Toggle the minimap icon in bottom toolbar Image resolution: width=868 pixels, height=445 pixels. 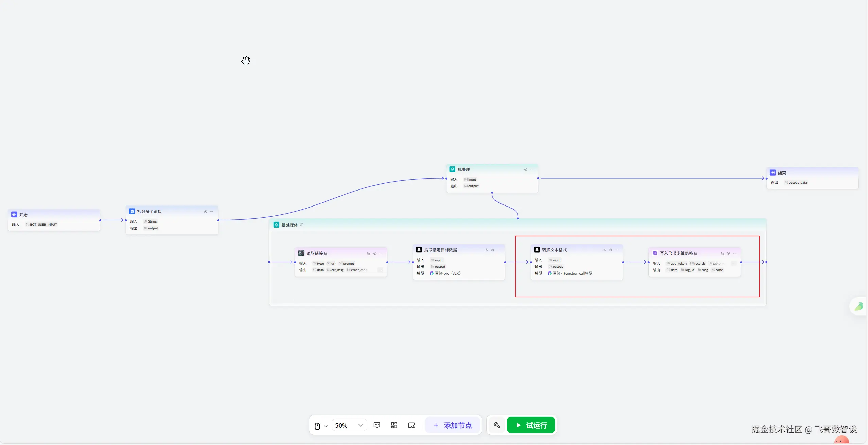click(411, 425)
